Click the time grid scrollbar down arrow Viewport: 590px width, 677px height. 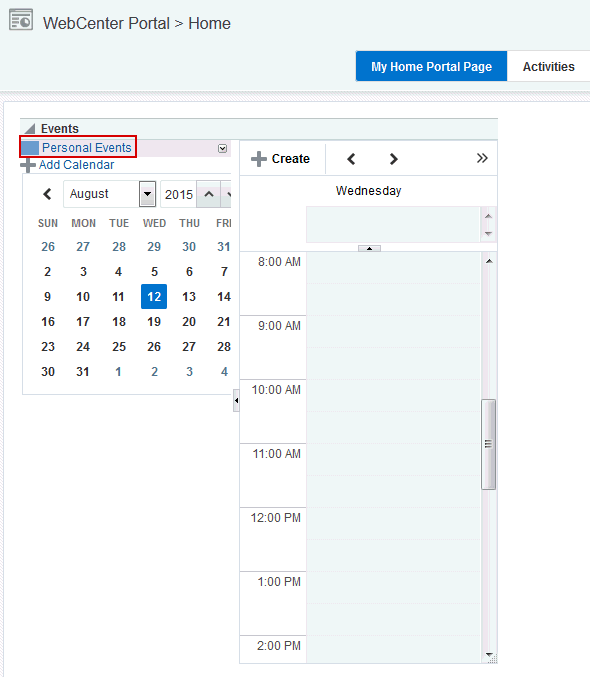pyautogui.click(x=489, y=655)
